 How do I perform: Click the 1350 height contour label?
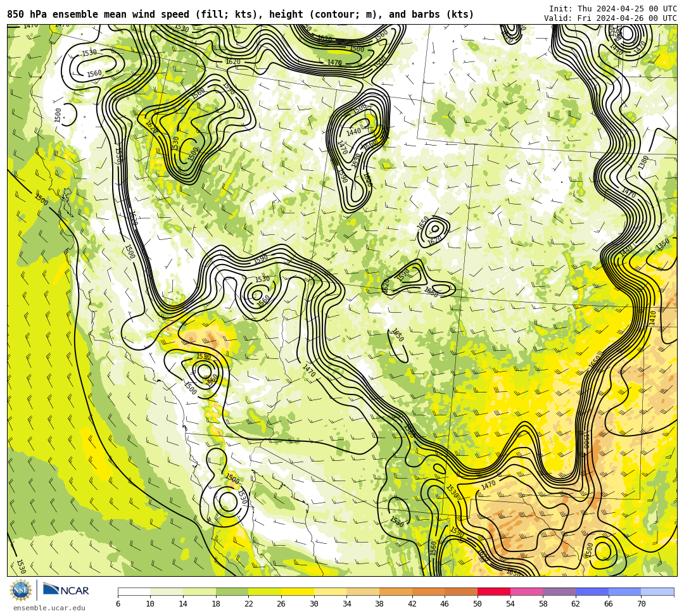point(662,244)
